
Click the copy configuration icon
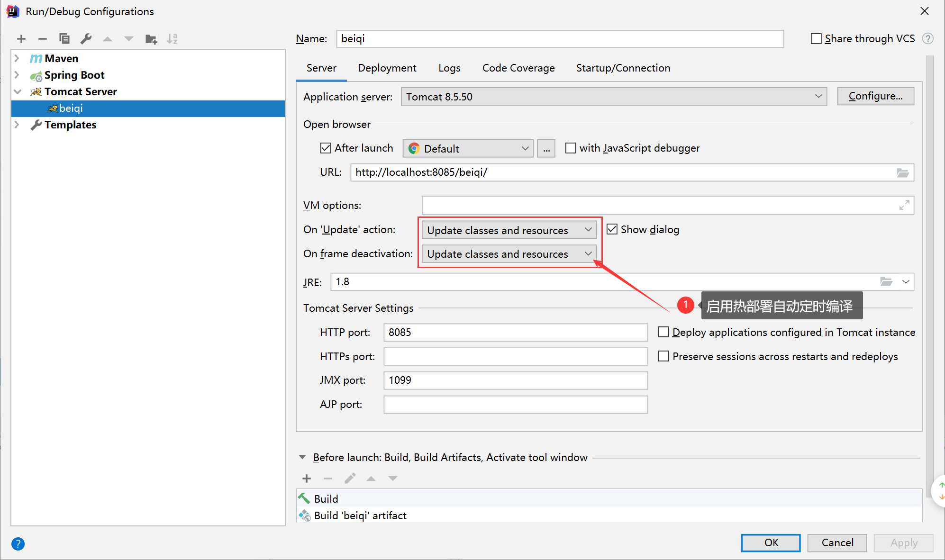point(64,39)
